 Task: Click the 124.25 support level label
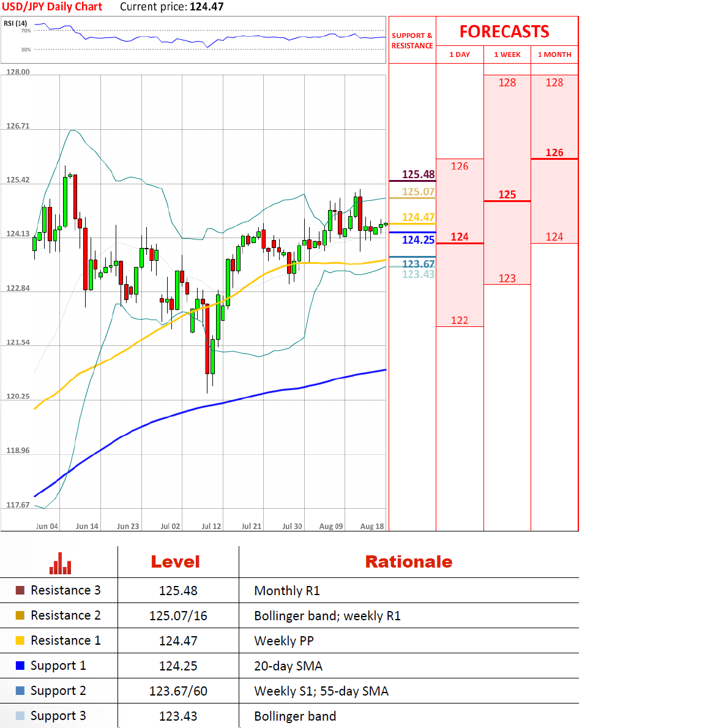[x=418, y=240]
